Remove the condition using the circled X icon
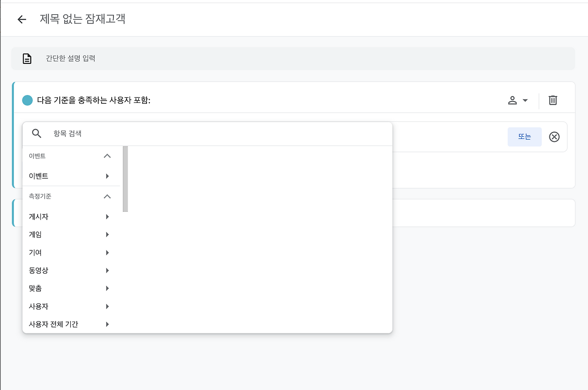The width and height of the screenshot is (588, 390). (x=554, y=136)
